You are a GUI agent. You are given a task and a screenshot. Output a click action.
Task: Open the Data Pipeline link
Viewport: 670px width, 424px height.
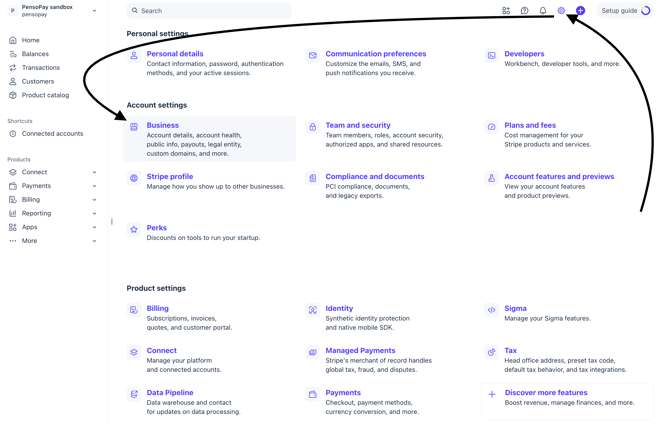(170, 392)
